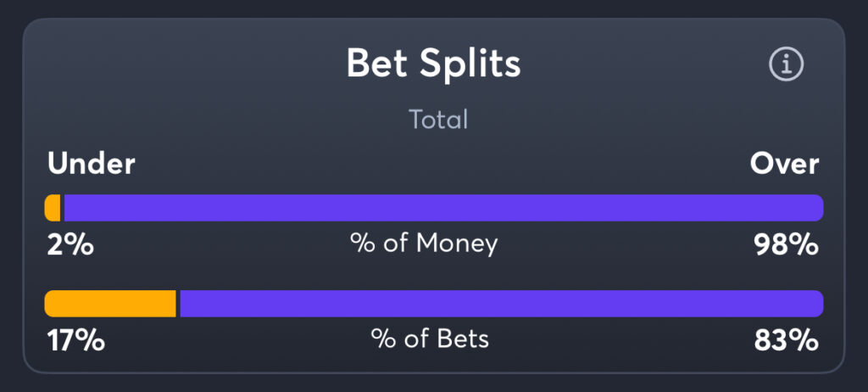Click the Bet Splits title
Image resolution: width=868 pixels, height=392 pixels.
pos(433,63)
